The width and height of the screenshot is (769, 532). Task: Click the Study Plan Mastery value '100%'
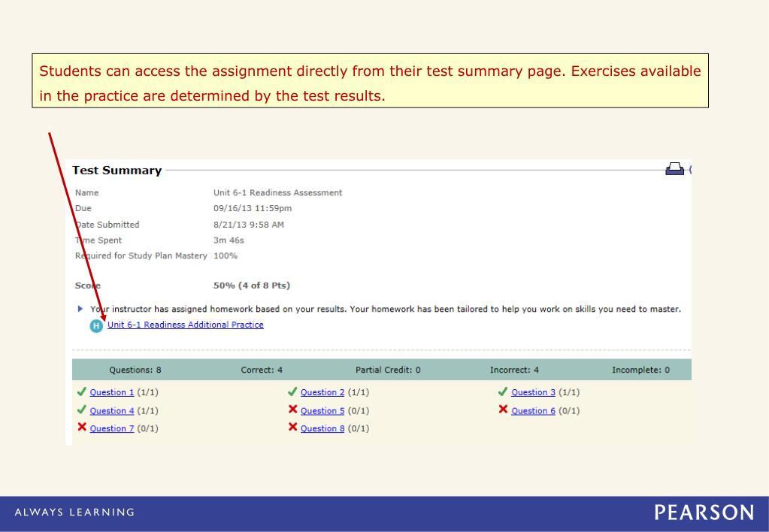pos(225,255)
